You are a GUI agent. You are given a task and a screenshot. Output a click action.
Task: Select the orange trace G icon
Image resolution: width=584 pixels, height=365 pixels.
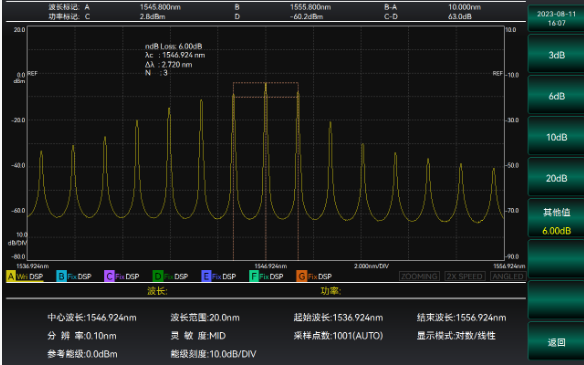301,276
